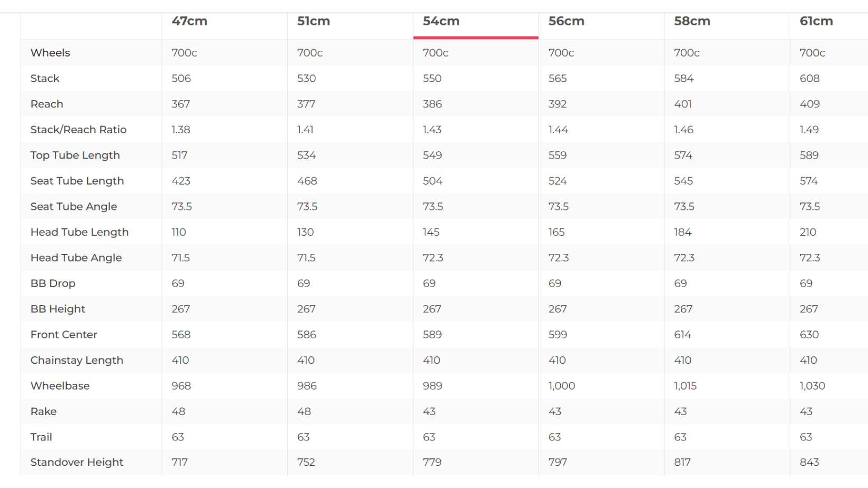Viewport: 868px width, 488px height.
Task: Select the 51cm size column header
Action: point(313,22)
